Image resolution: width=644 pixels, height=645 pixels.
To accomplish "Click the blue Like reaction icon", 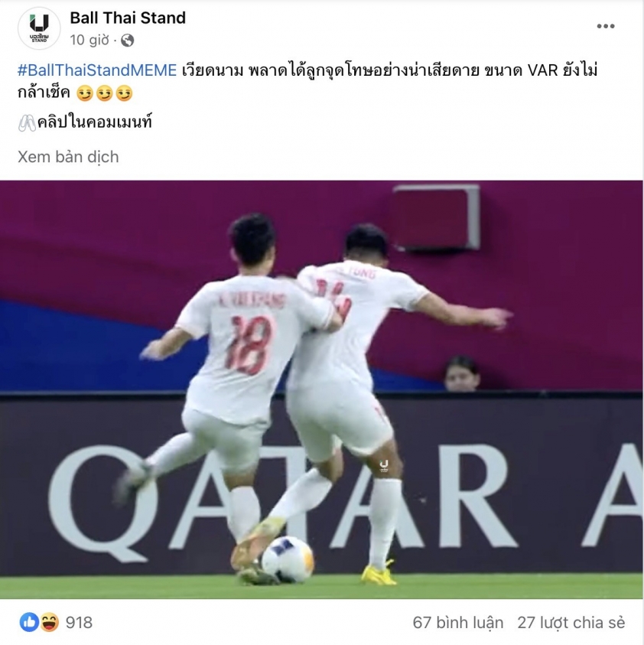I will click(29, 622).
